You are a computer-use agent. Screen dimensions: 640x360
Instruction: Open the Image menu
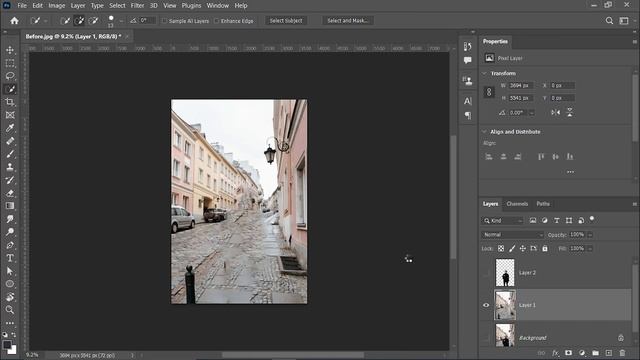(x=57, y=6)
